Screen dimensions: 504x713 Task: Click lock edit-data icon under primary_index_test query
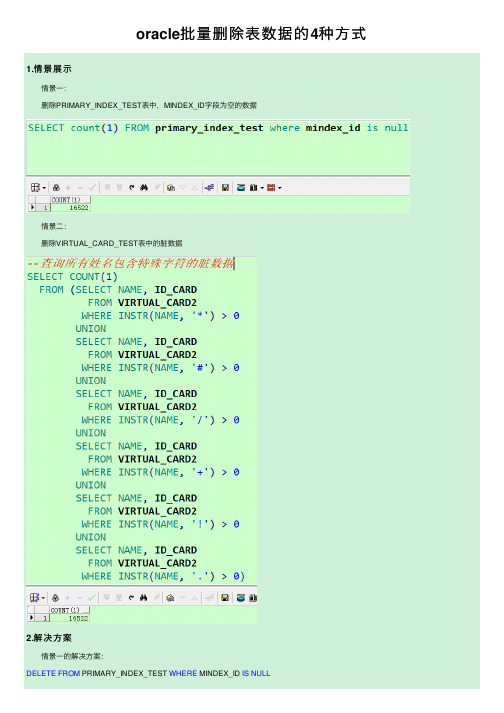(x=56, y=187)
